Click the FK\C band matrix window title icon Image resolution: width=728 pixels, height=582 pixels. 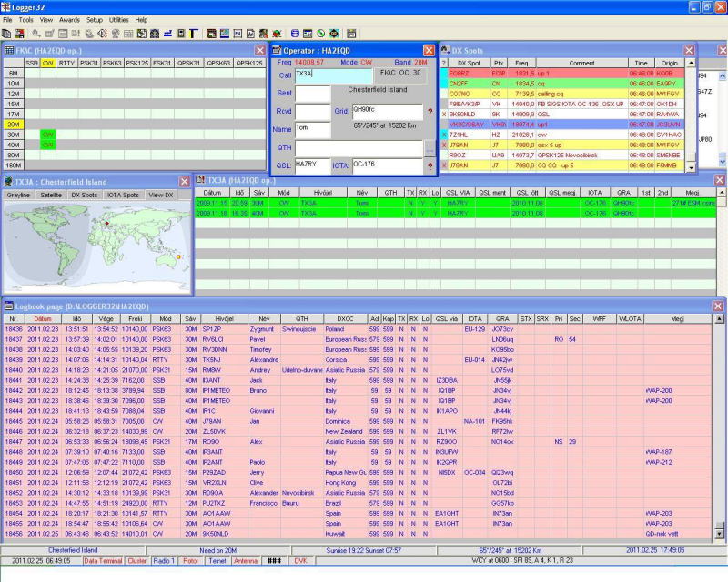[x=9, y=50]
